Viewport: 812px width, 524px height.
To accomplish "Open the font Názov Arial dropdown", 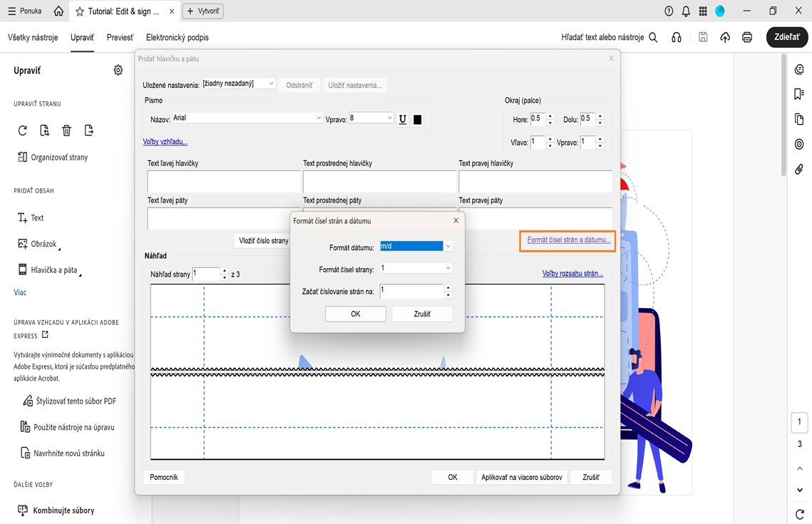I will [x=247, y=118].
